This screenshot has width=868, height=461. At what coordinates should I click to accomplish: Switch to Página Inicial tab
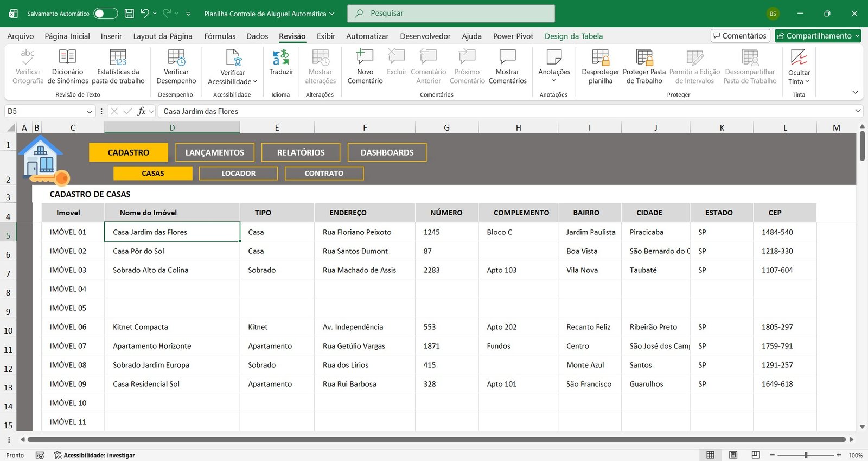coord(67,36)
